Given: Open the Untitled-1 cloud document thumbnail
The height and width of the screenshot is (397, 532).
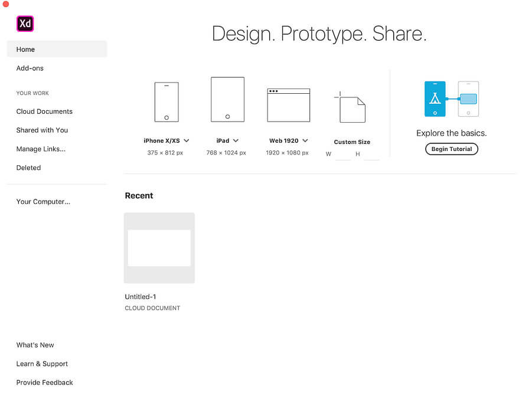Looking at the screenshot, I should [x=159, y=247].
